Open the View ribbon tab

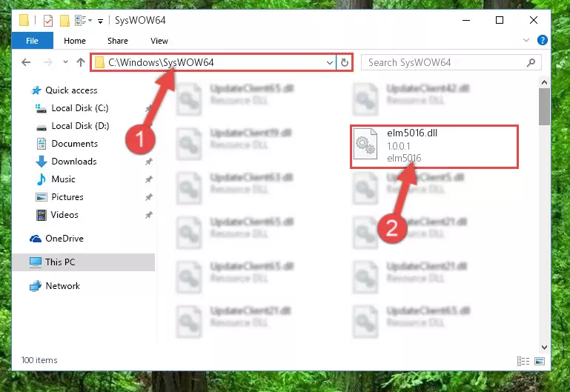(x=159, y=41)
